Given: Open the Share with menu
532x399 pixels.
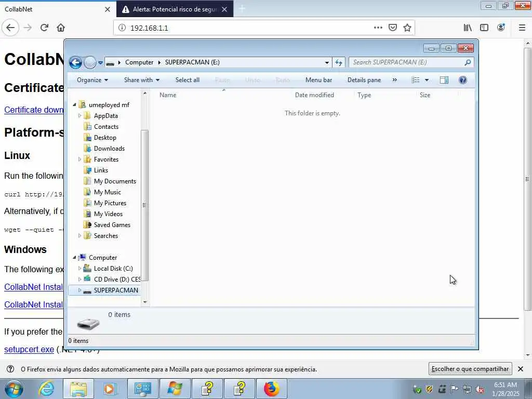Looking at the screenshot, I should (142, 80).
